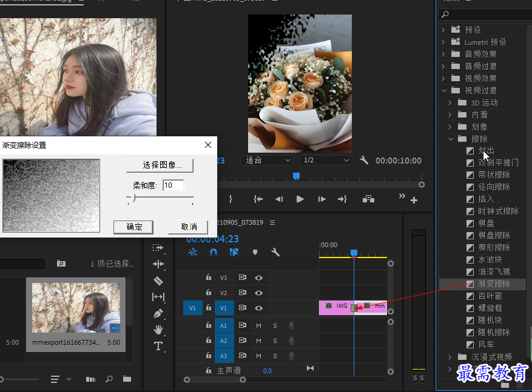Lock the V3 track
The height and width of the screenshot is (392, 532).
pos(209,277)
